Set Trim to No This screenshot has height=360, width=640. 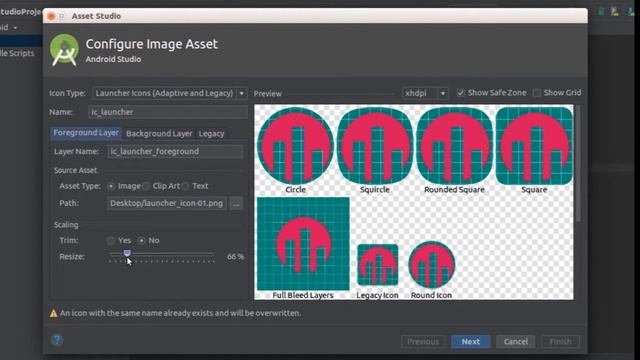click(x=141, y=240)
